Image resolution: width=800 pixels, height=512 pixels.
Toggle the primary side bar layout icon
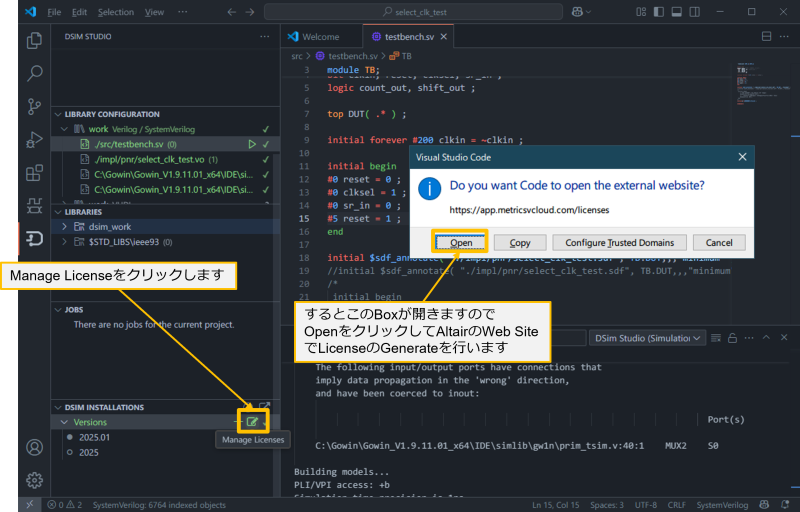[x=659, y=12]
